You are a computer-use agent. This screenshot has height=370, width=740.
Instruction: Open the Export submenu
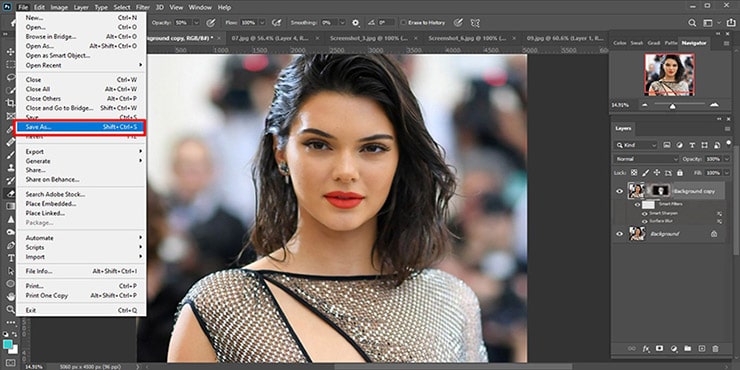pyautogui.click(x=80, y=151)
